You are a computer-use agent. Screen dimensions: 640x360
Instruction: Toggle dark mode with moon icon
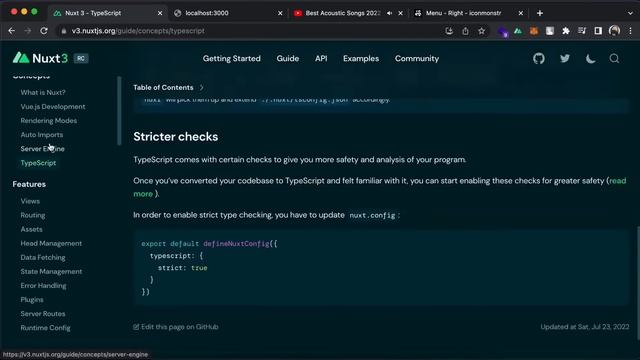point(590,59)
